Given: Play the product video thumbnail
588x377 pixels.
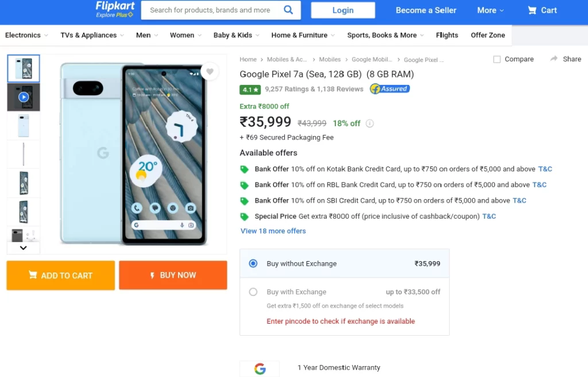Looking at the screenshot, I should (24, 97).
